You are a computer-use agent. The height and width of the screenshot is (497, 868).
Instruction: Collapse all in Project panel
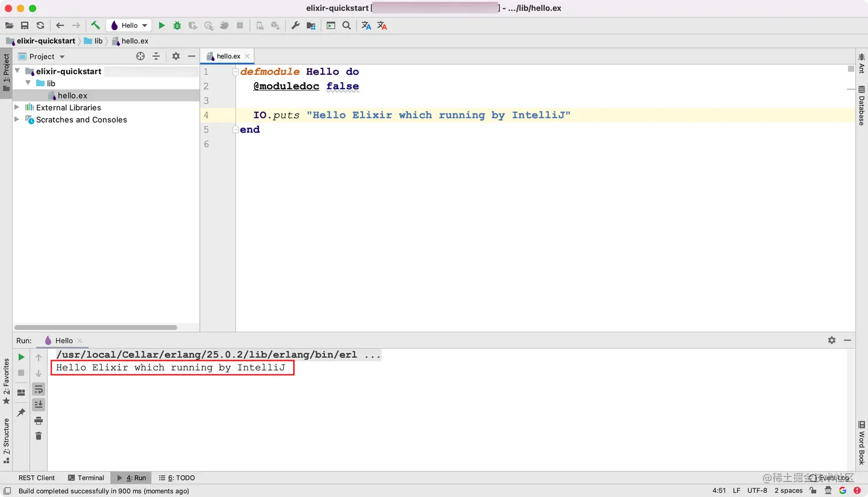(156, 56)
